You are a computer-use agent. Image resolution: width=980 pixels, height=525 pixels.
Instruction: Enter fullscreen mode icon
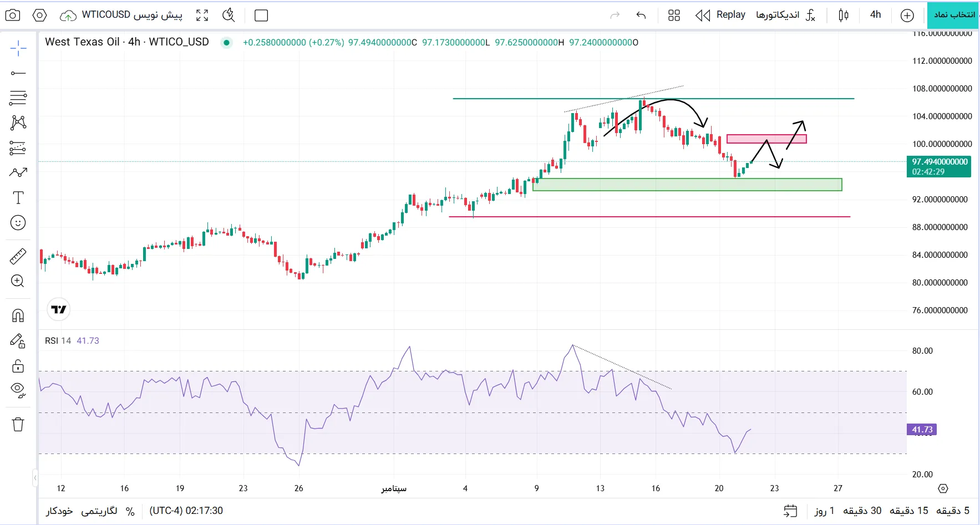coord(202,16)
